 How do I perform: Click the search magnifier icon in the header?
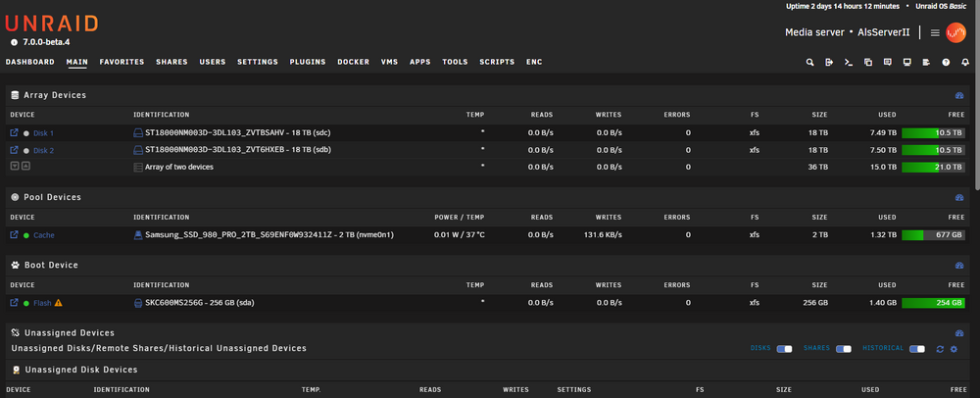click(x=810, y=63)
